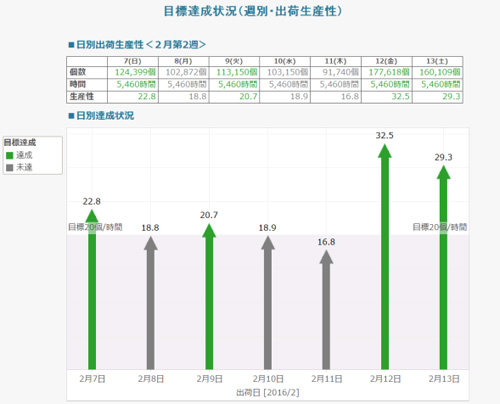The height and width of the screenshot is (404, 500).
Task: Click the 目標達成 legend title
Action: pyautogui.click(x=20, y=143)
